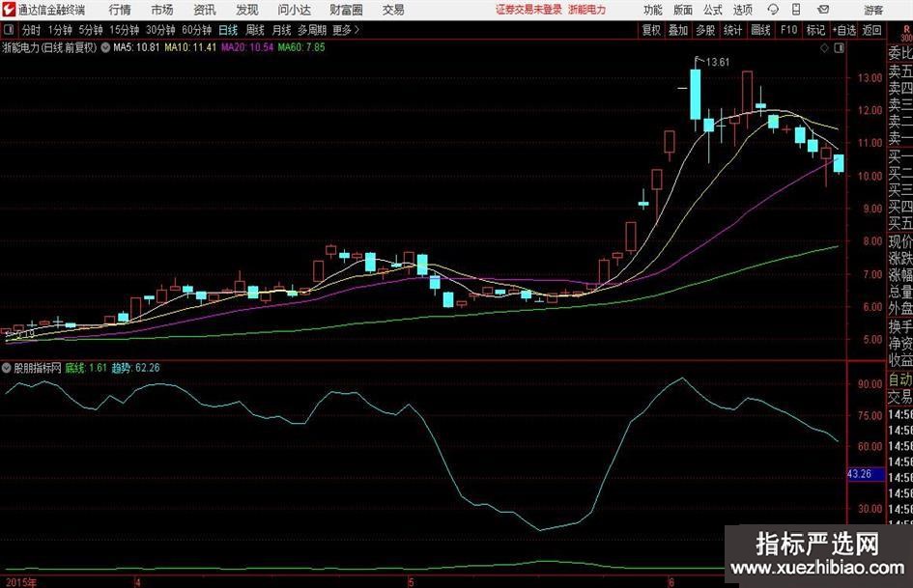
Task: Click the dropdown icon before 股朋指标网
Action: 7,368
